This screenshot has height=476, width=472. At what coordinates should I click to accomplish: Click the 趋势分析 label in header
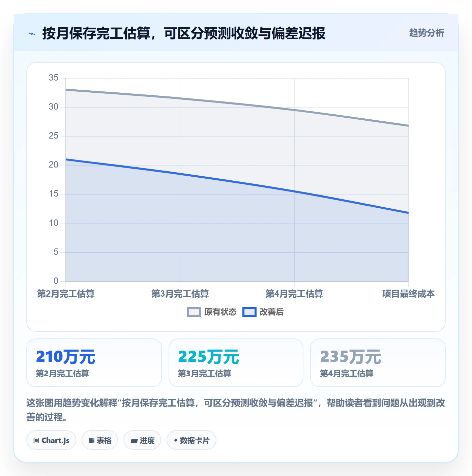pyautogui.click(x=426, y=33)
